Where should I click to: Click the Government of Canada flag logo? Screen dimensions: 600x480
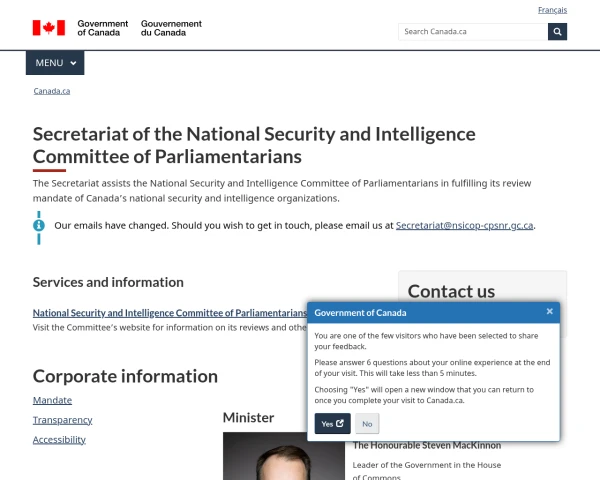click(48, 28)
